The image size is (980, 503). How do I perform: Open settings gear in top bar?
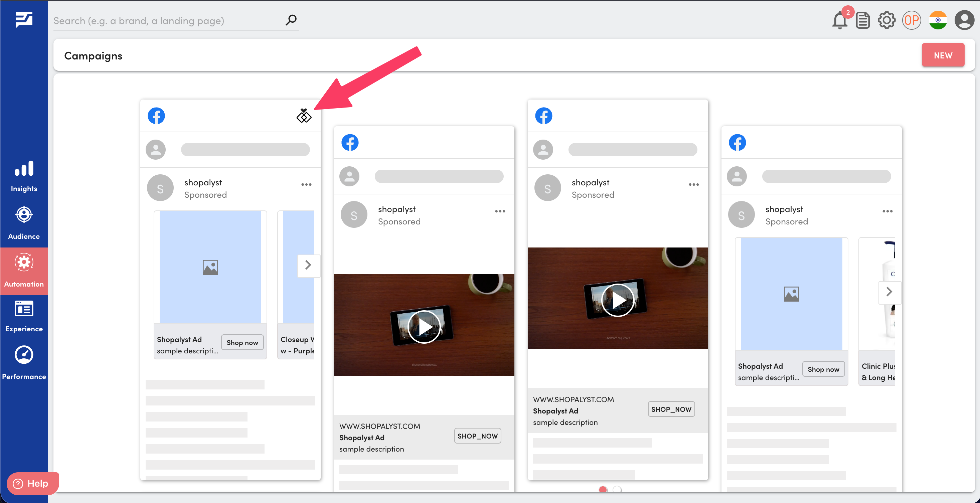click(886, 21)
